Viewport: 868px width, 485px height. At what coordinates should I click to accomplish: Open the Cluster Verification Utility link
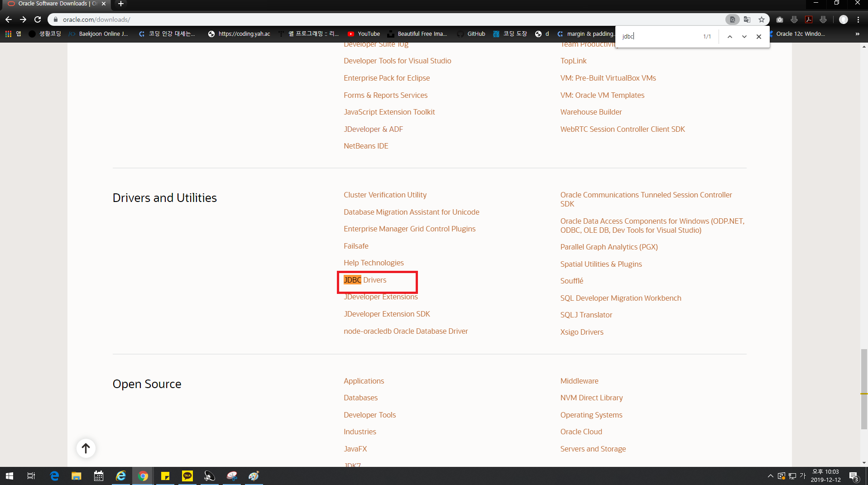pyautogui.click(x=385, y=195)
